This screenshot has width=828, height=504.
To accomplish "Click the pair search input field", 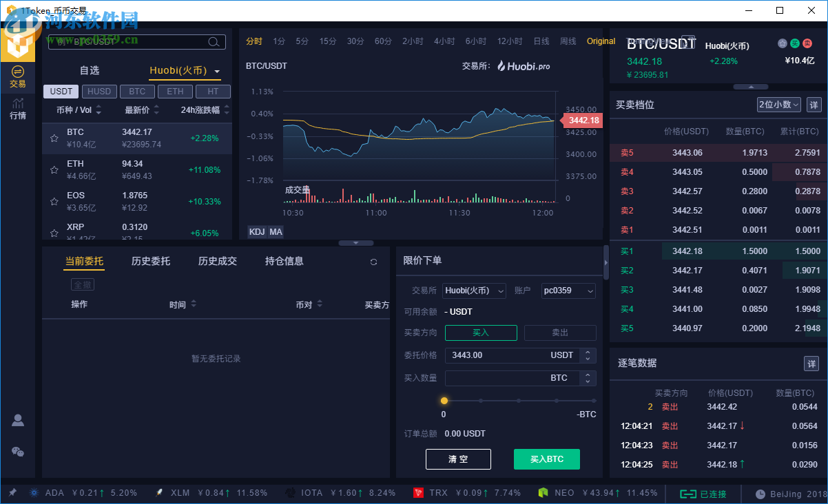I will [x=136, y=41].
